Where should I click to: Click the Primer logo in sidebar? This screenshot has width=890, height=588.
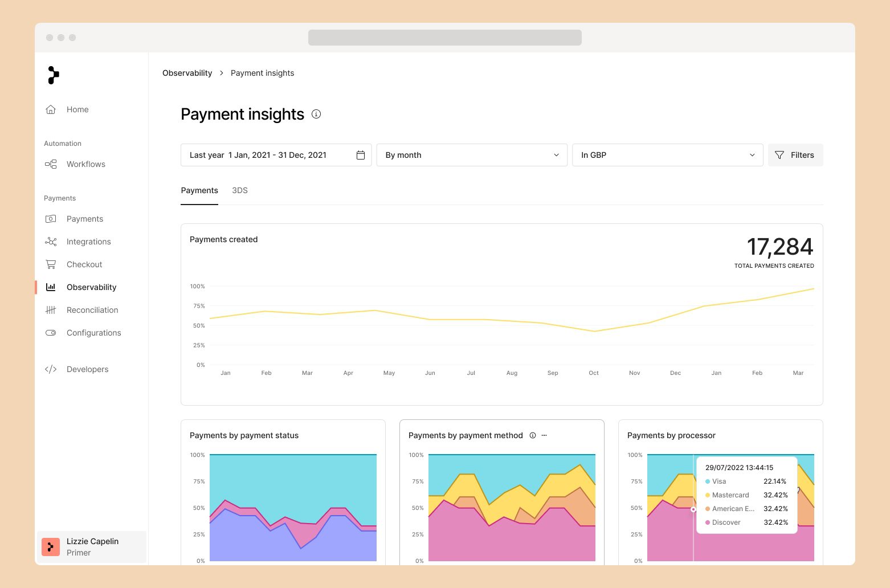click(x=53, y=75)
